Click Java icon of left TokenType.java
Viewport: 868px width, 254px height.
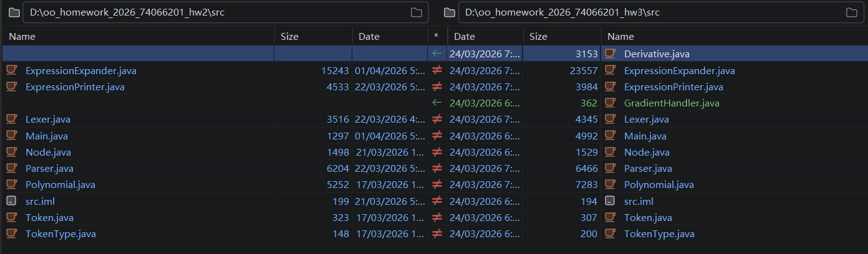coord(11,233)
